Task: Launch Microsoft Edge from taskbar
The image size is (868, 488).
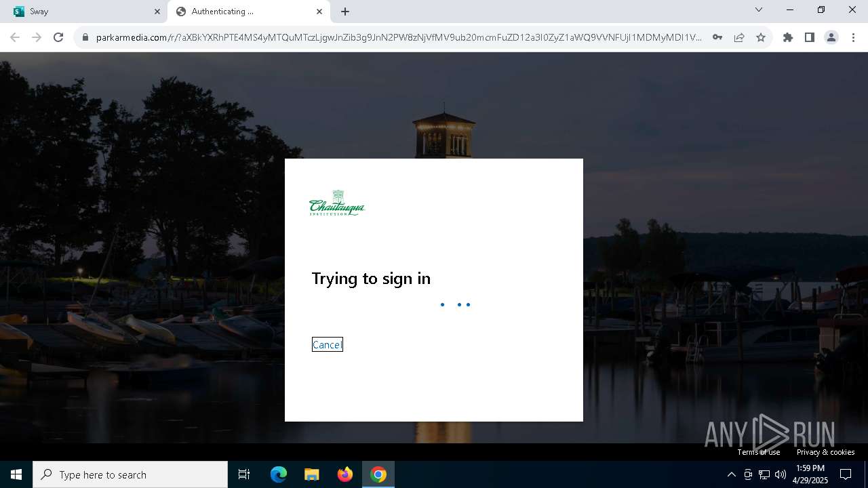Action: 279,474
